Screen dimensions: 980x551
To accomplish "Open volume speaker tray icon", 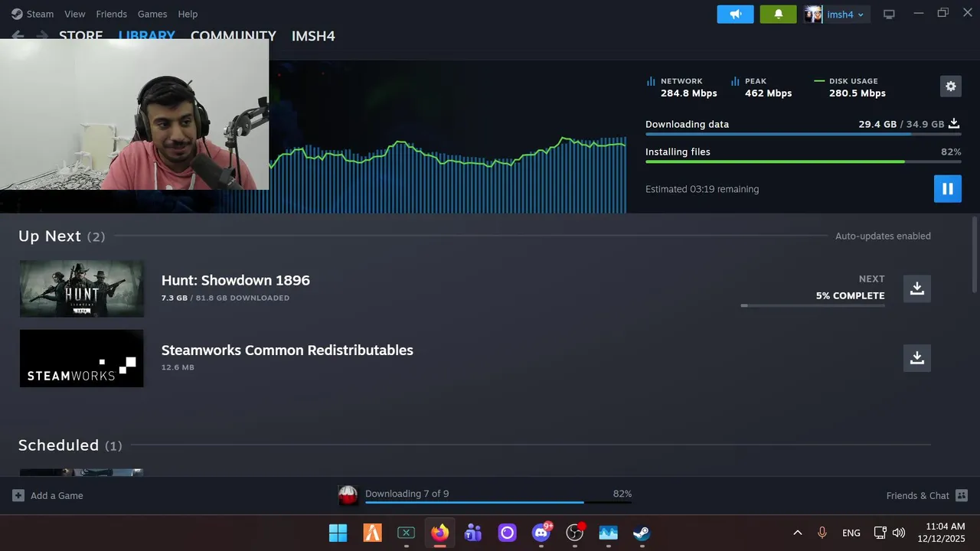I will coord(899,533).
